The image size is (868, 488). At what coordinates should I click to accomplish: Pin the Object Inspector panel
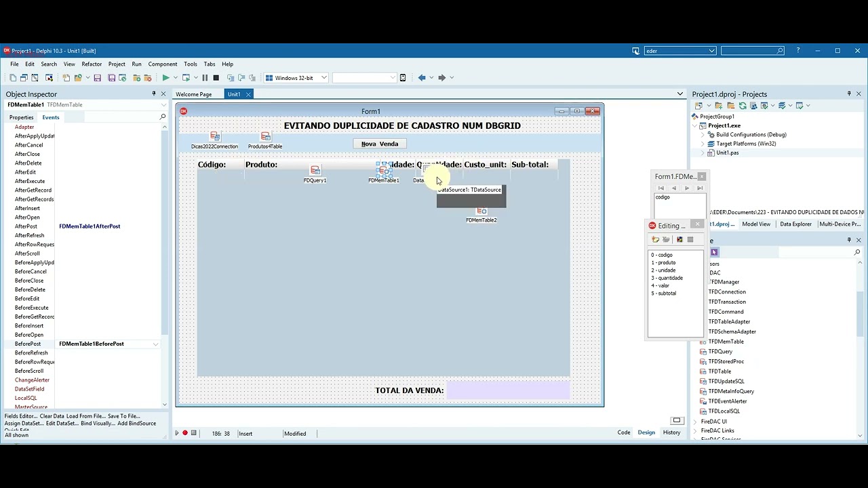pyautogui.click(x=154, y=94)
